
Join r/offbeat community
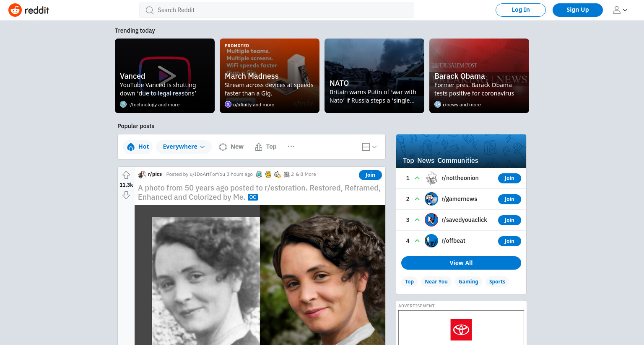tap(509, 241)
